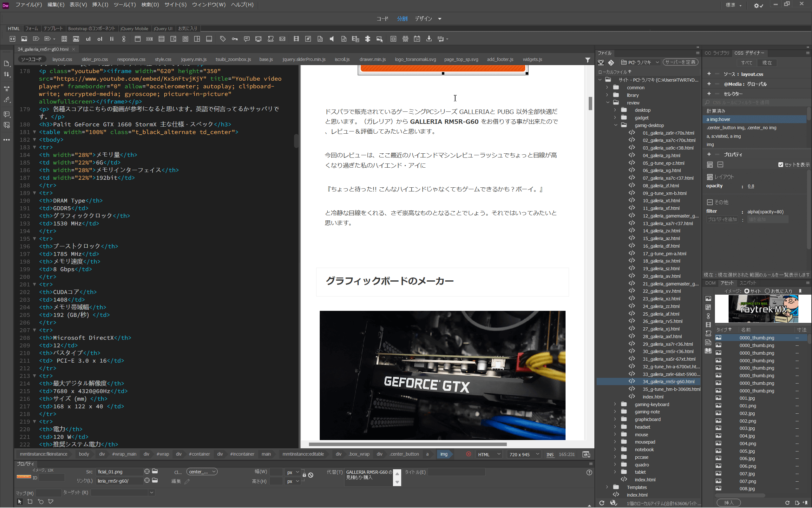Insert HTML5 Audio with the speaker icon
The height and width of the screenshot is (508, 812).
tap(332, 39)
